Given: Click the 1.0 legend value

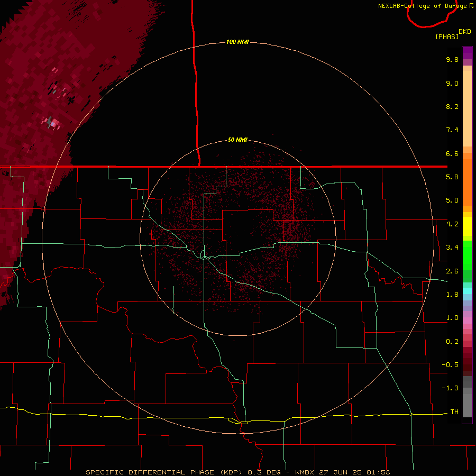Looking at the screenshot, I should (452, 318).
